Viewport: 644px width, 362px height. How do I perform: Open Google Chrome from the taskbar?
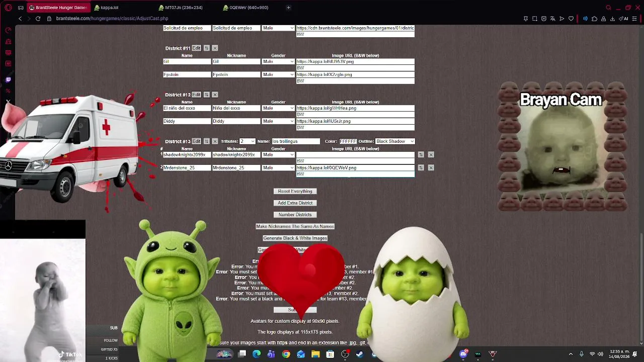[x=286, y=354]
